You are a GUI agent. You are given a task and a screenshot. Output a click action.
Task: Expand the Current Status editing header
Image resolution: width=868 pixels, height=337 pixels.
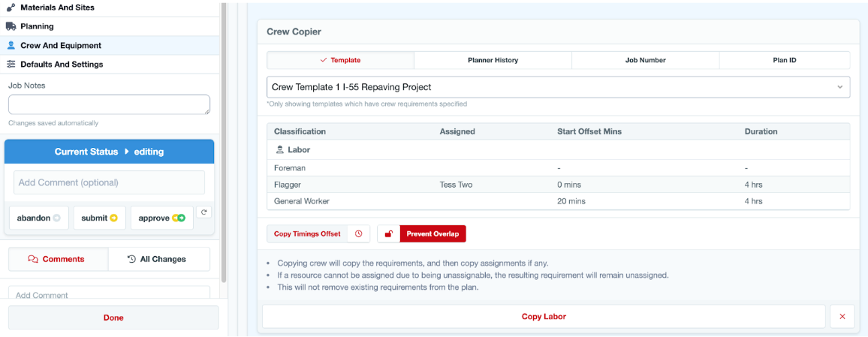(x=110, y=152)
